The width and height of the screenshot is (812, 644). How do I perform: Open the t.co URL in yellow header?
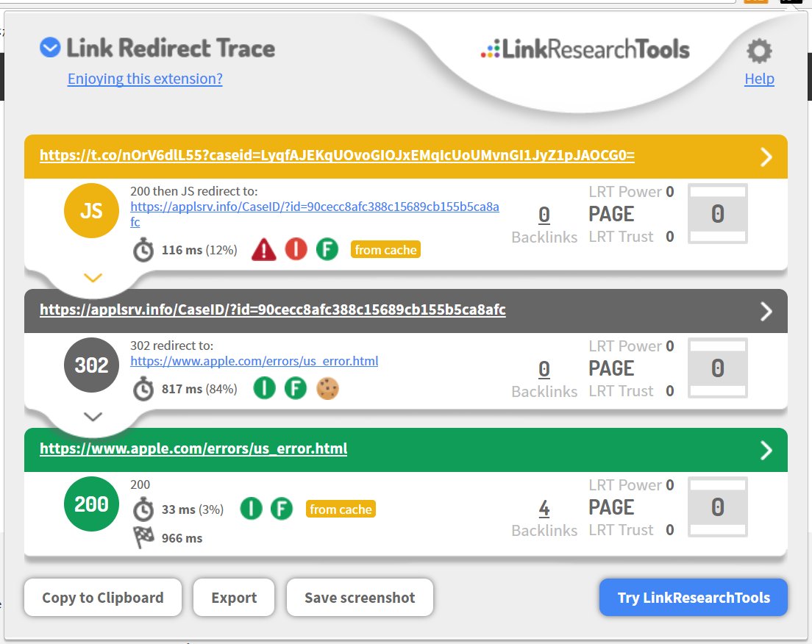[x=337, y=155]
